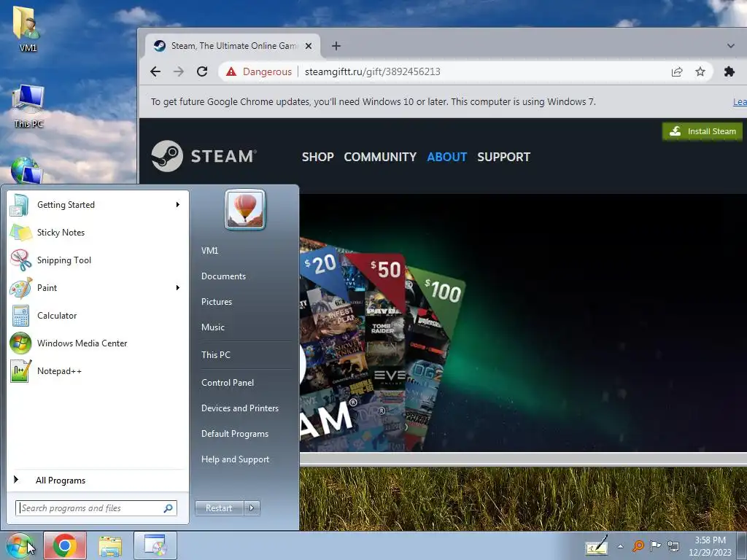Click the Dangerous site warning chip
747x560 pixels.
coord(259,71)
